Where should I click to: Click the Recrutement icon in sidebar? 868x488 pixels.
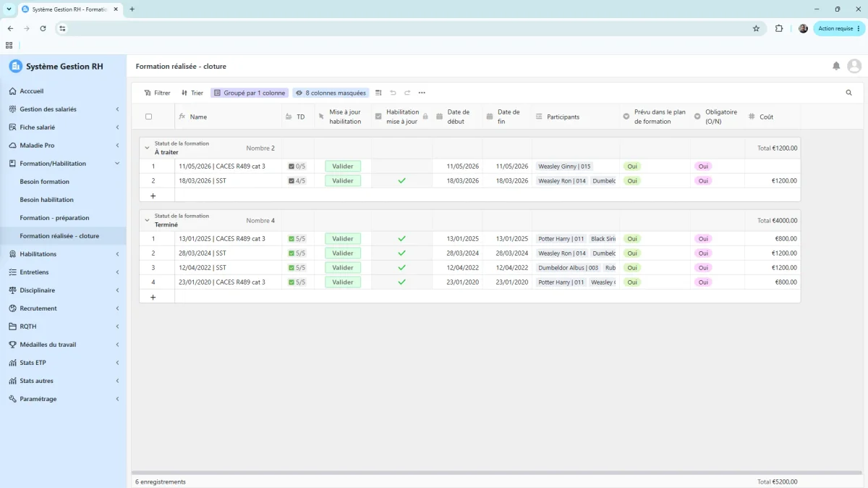(12, 308)
